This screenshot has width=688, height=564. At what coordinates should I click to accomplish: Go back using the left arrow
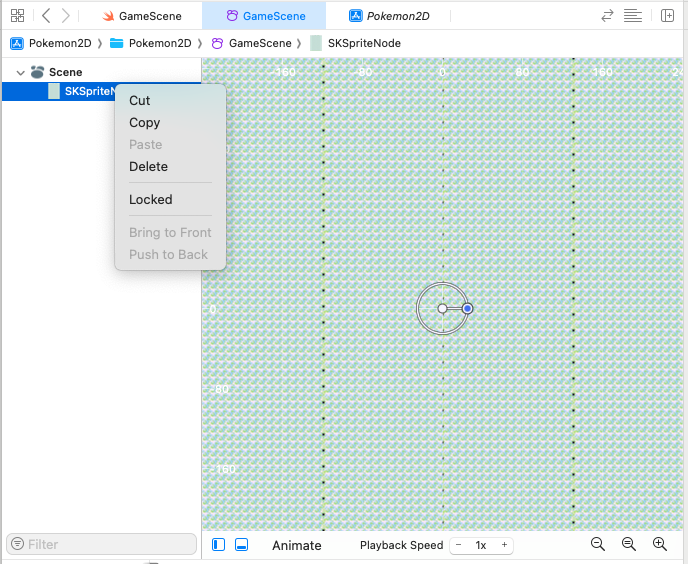(46, 16)
